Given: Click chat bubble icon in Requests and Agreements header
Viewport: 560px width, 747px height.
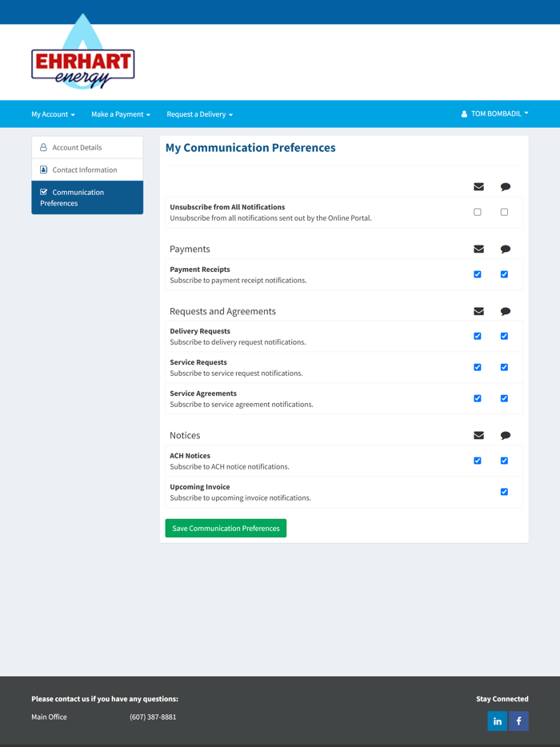Looking at the screenshot, I should [505, 312].
